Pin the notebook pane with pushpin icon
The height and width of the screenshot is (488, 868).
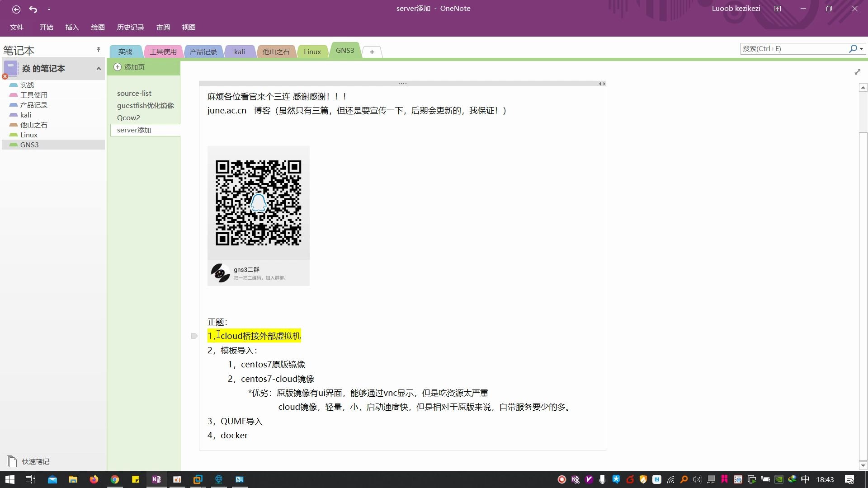pyautogui.click(x=98, y=50)
